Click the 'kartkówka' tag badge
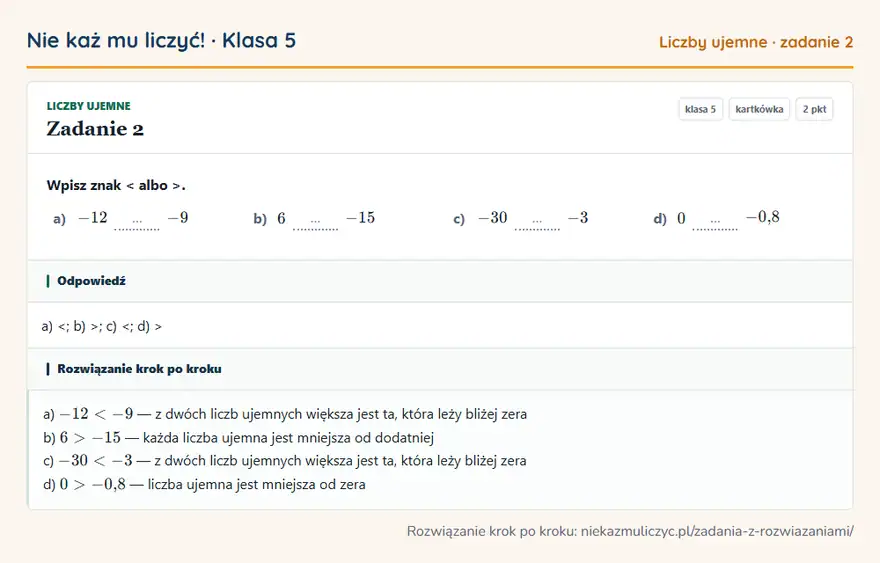The height and width of the screenshot is (563, 880). [759, 109]
